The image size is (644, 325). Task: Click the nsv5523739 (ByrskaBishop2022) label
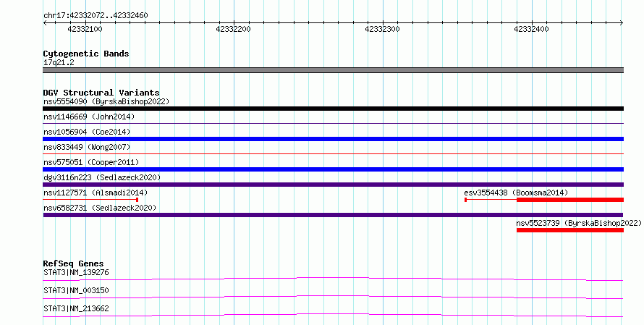click(x=579, y=223)
